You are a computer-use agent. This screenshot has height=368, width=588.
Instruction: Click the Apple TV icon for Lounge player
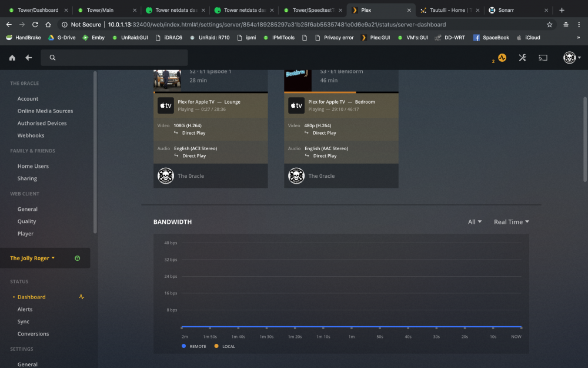point(166,105)
